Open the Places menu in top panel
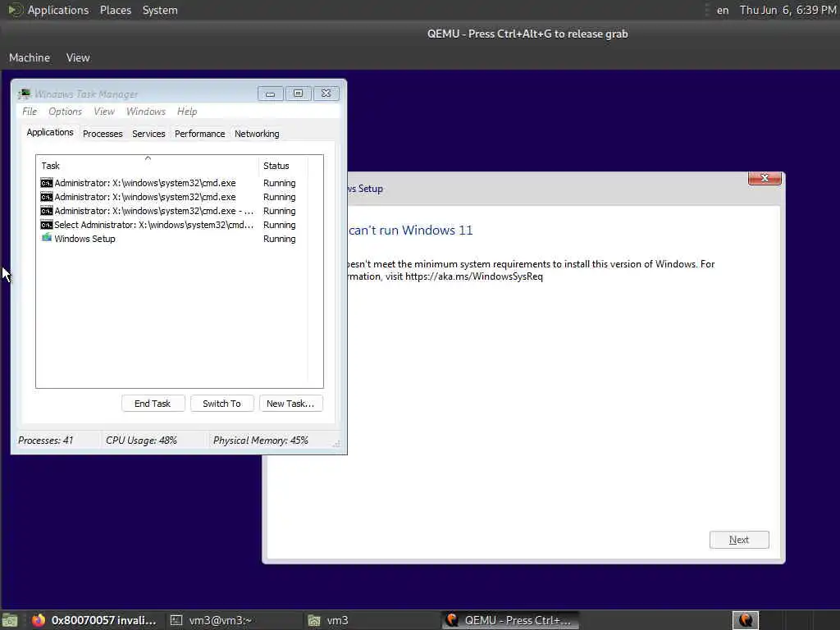The image size is (840, 630). 115,10
